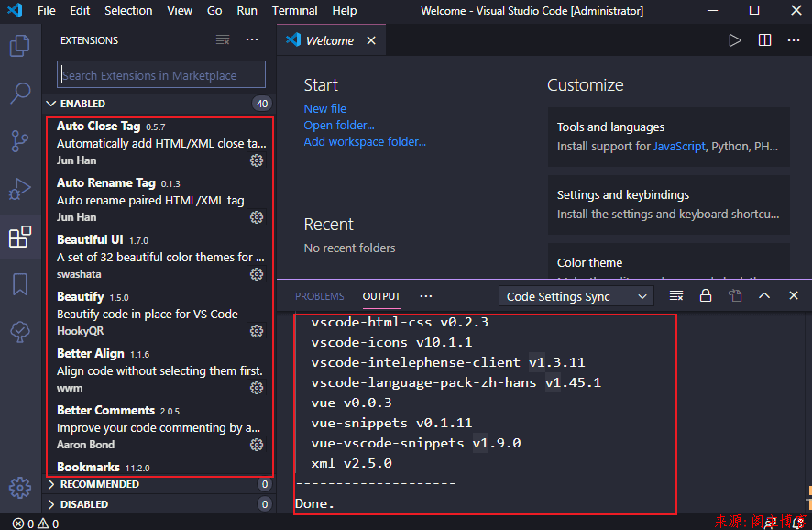Focus the Search Extensions in Marketplace field
Viewport: 812px width, 530px height.
tap(161, 74)
